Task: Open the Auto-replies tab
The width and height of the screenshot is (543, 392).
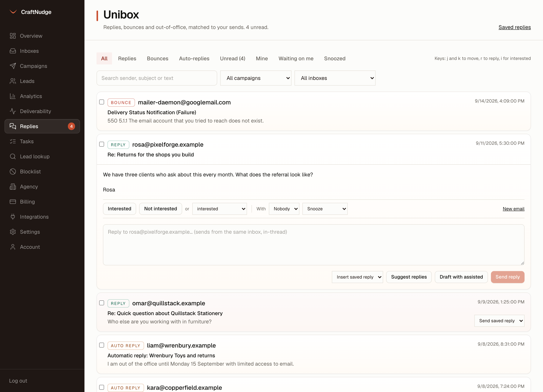Action: [194, 58]
